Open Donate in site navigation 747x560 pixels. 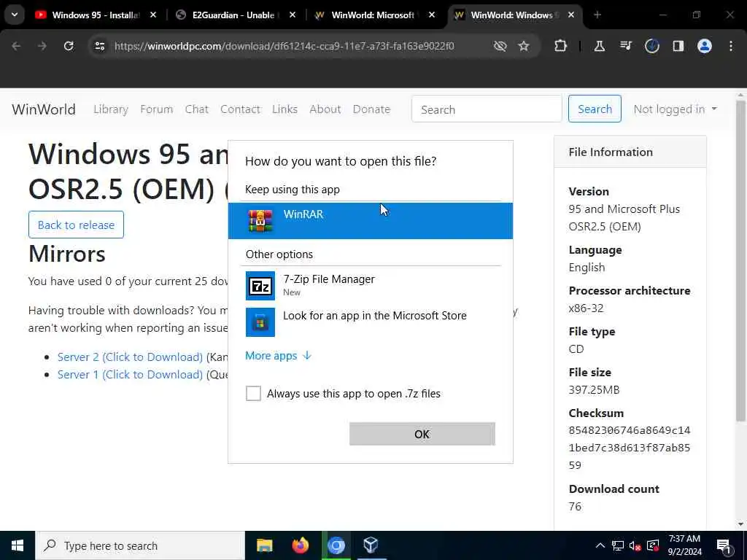371,109
